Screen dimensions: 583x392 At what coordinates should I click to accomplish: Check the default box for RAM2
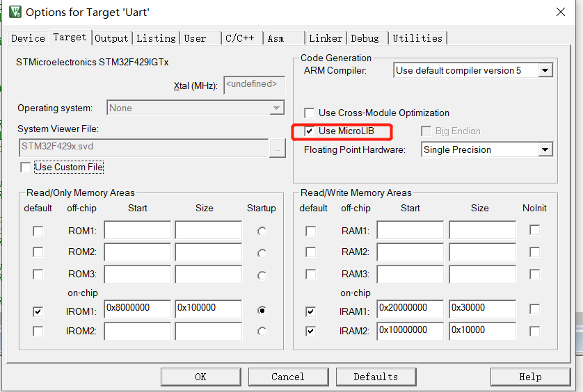click(x=310, y=252)
